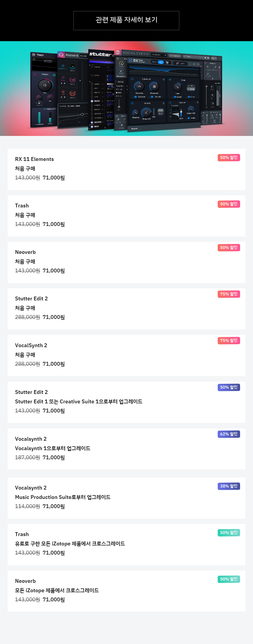
Task: Open the Scoop dropdown in Tone section
Action: [191, 89]
